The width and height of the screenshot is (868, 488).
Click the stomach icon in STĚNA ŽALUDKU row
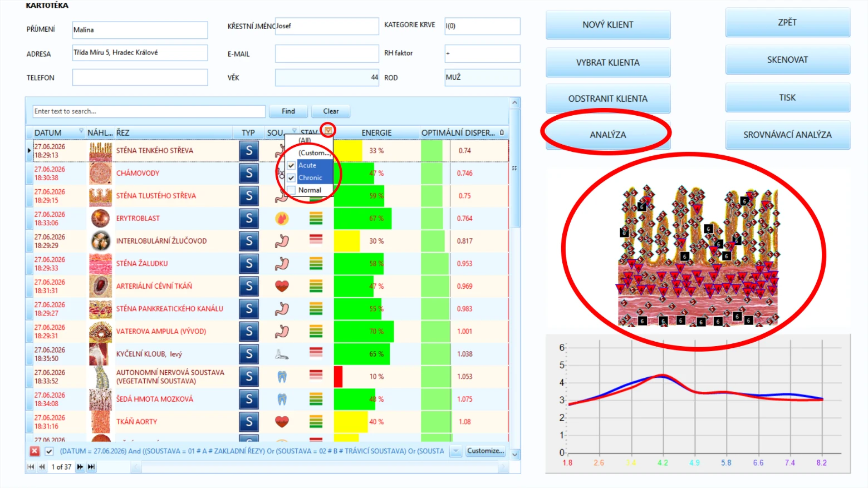tap(282, 263)
